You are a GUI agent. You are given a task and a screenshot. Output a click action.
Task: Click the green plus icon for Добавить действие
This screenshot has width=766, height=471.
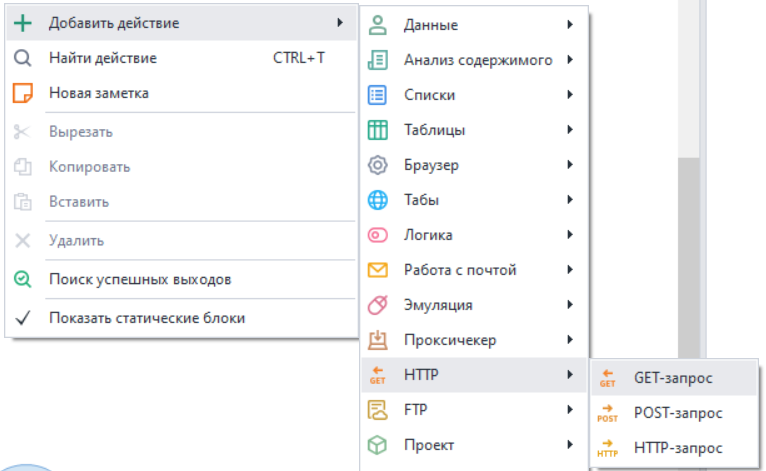[22, 23]
